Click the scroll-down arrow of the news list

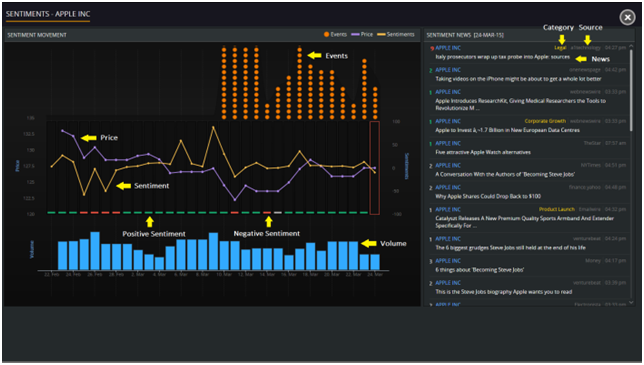(x=631, y=303)
